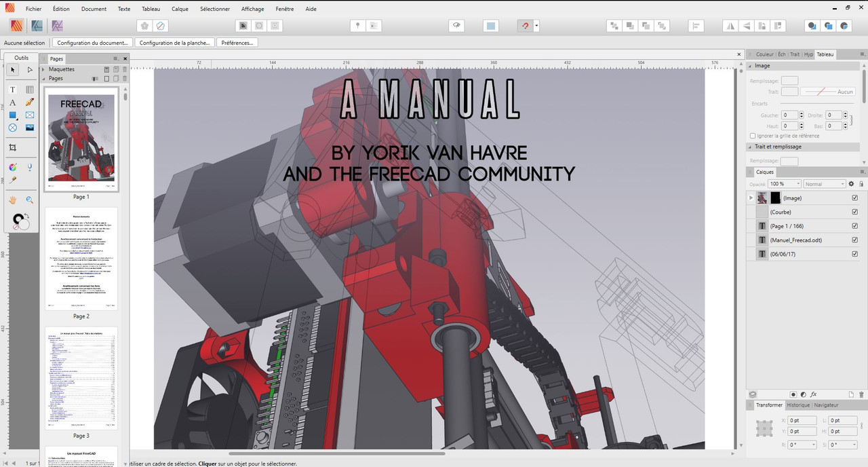The height and width of the screenshot is (467, 868).
Task: Select the Place Image tool
Action: tap(30, 128)
